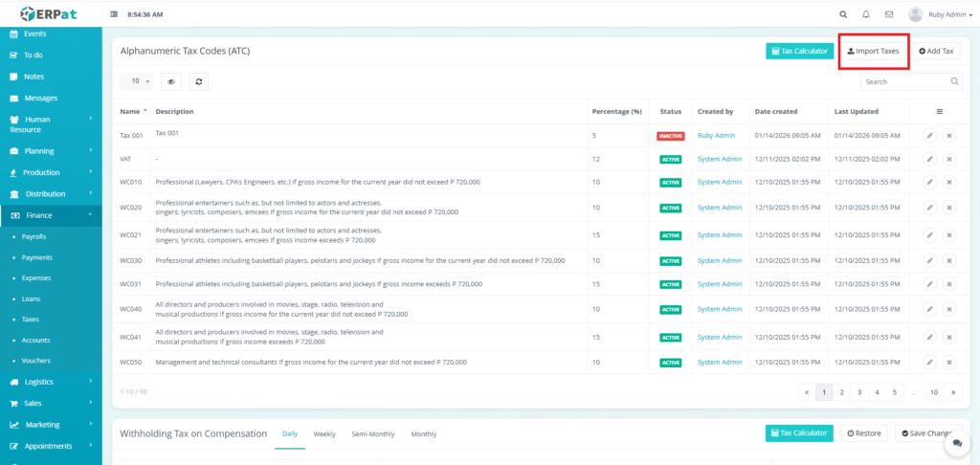Expand Human Resource sidebar menu
Viewport: 980px width, 465px height.
point(50,124)
